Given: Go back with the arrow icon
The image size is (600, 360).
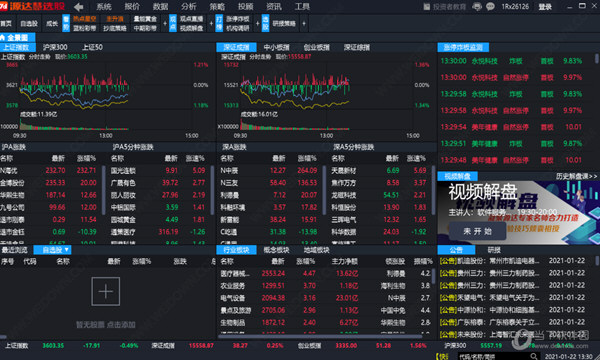Looking at the screenshot, I should [79, 7].
